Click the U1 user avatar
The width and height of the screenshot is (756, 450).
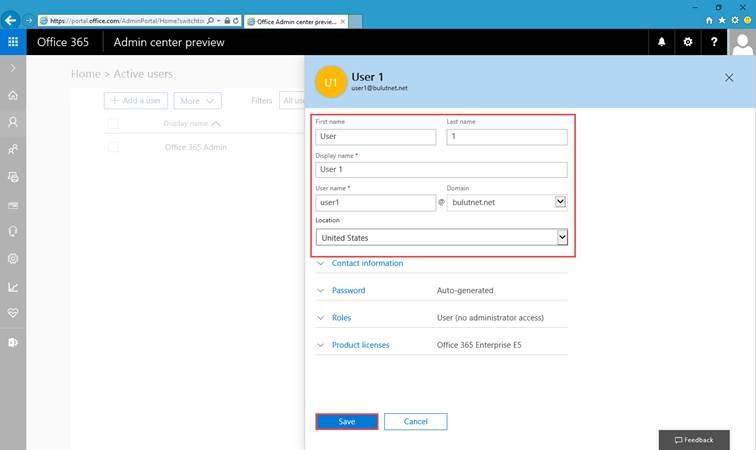pyautogui.click(x=331, y=82)
